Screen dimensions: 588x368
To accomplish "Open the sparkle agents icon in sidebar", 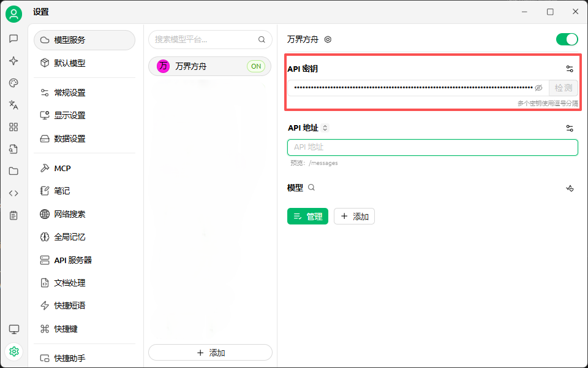I will pos(13,61).
